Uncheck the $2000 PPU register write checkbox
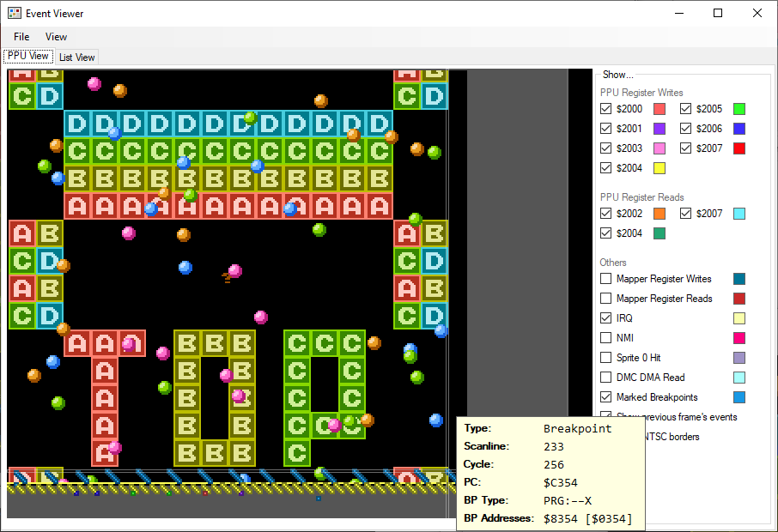Image resolution: width=778 pixels, height=532 pixels. 606,109
